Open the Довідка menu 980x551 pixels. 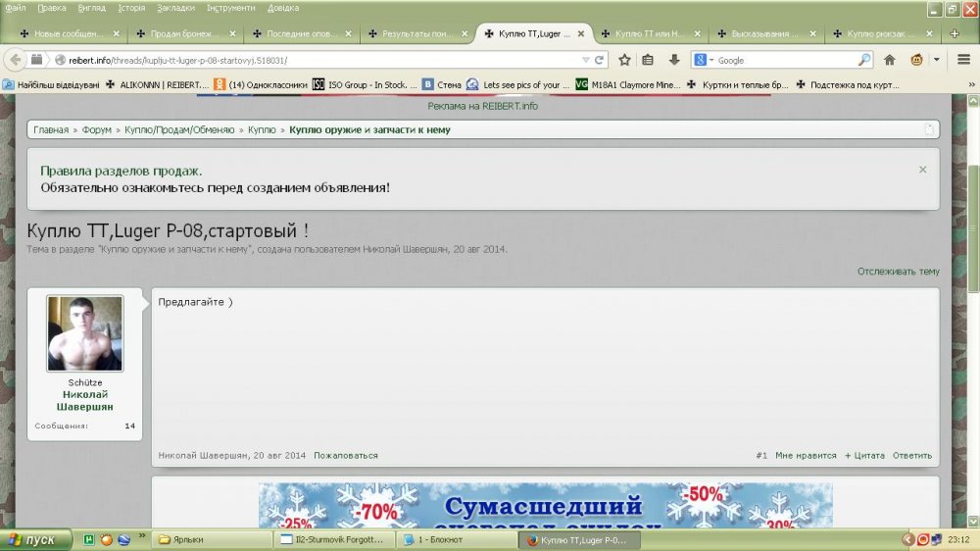(283, 8)
